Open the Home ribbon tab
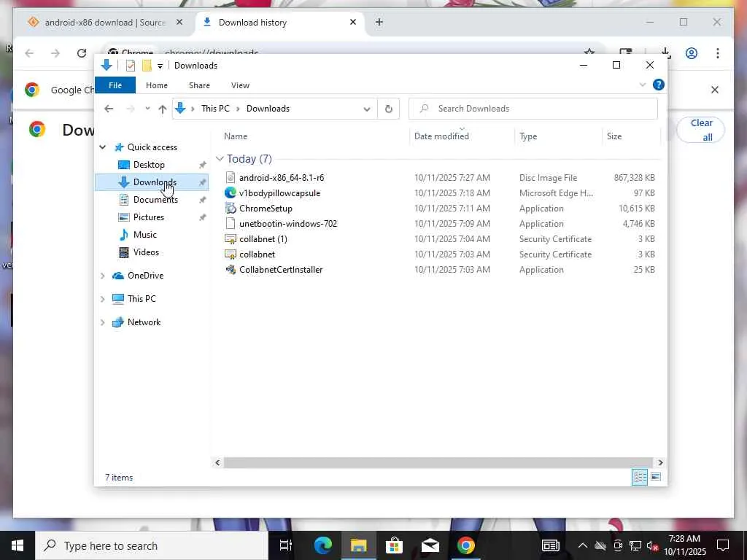Screen dimensions: 747x560 point(157,85)
